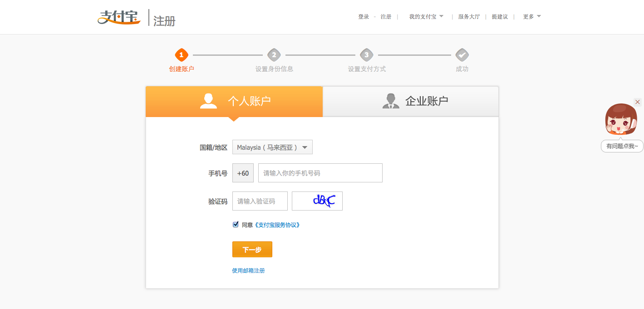
Task: Click the 国籍/地区 field label
Action: pos(213,147)
